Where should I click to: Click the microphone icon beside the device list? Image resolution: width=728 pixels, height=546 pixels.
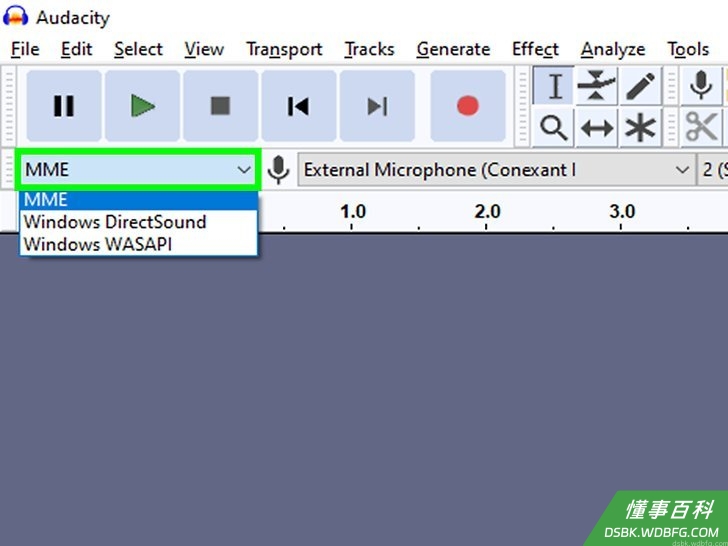click(278, 170)
